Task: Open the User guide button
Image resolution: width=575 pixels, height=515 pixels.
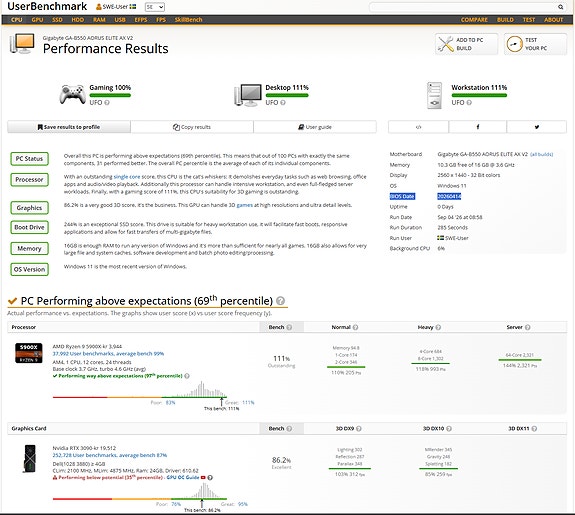Action: tap(315, 127)
